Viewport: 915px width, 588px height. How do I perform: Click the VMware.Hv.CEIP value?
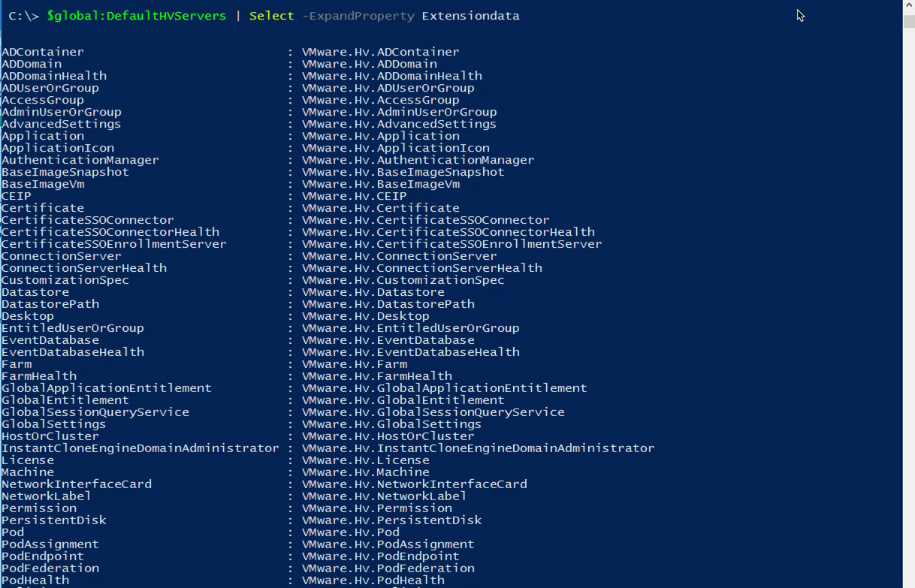point(354,196)
